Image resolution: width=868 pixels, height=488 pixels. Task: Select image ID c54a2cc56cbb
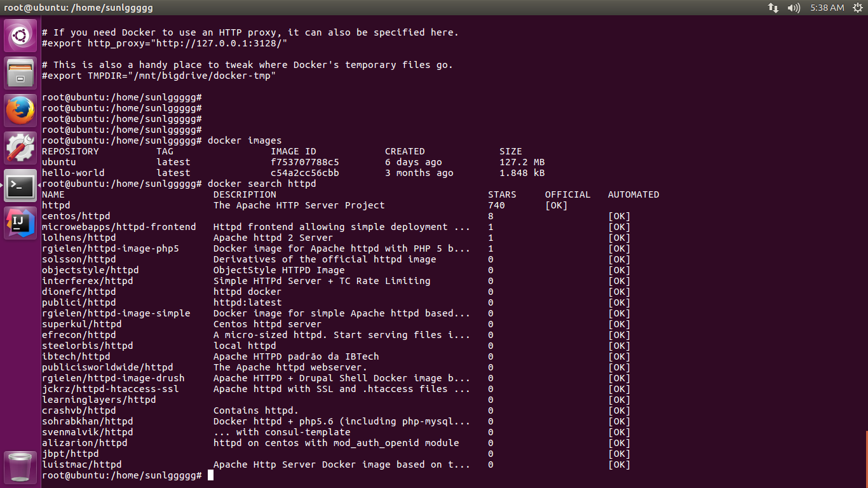tap(305, 173)
